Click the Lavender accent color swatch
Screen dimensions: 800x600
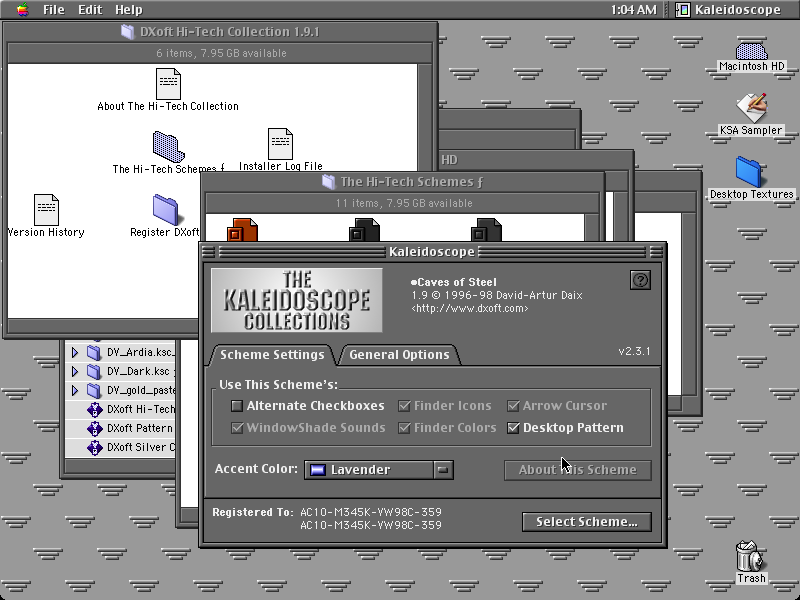[x=318, y=470]
